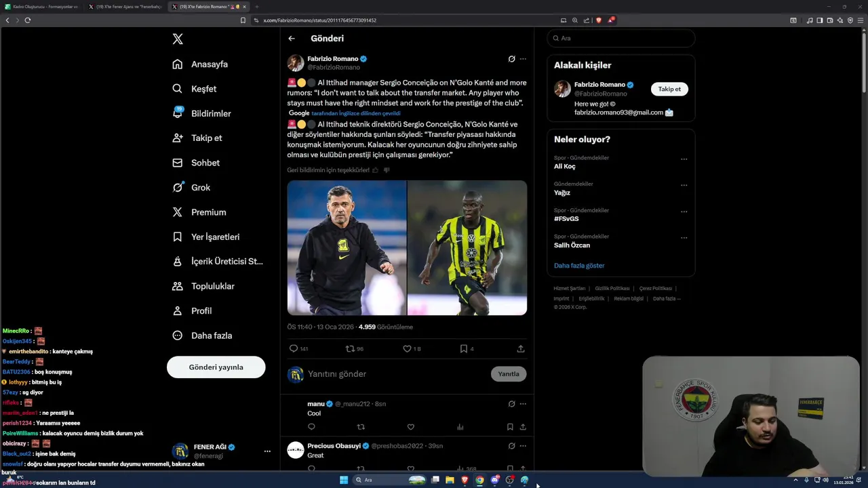Open options for Salih Özcan trend

tap(684, 238)
